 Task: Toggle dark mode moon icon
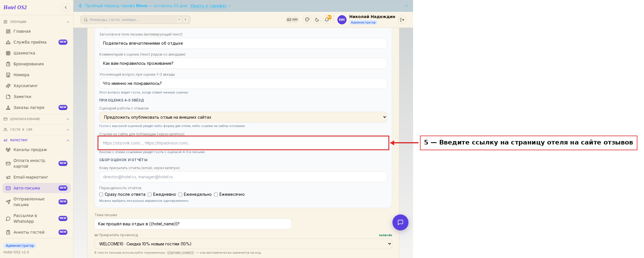point(317,20)
